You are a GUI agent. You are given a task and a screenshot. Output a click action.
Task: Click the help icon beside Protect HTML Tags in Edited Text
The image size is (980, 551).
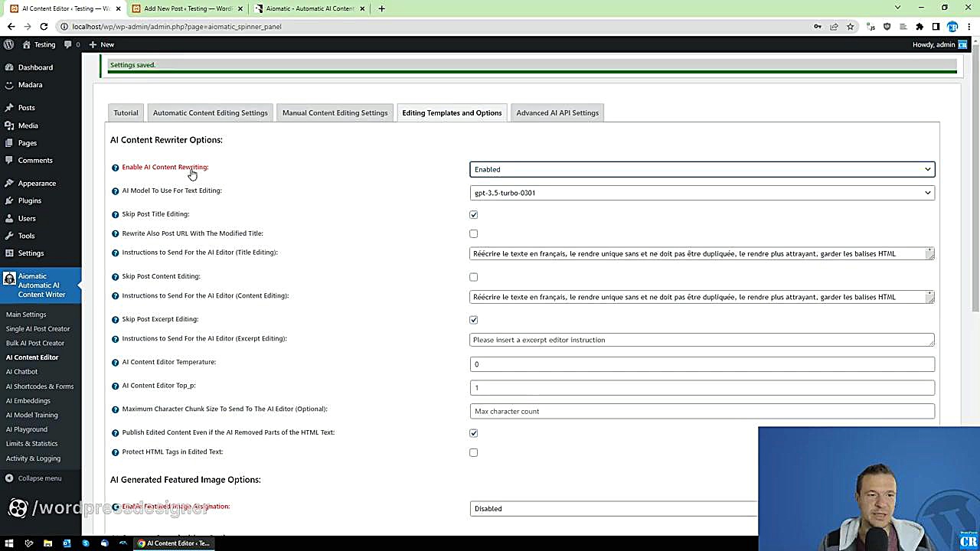point(116,452)
